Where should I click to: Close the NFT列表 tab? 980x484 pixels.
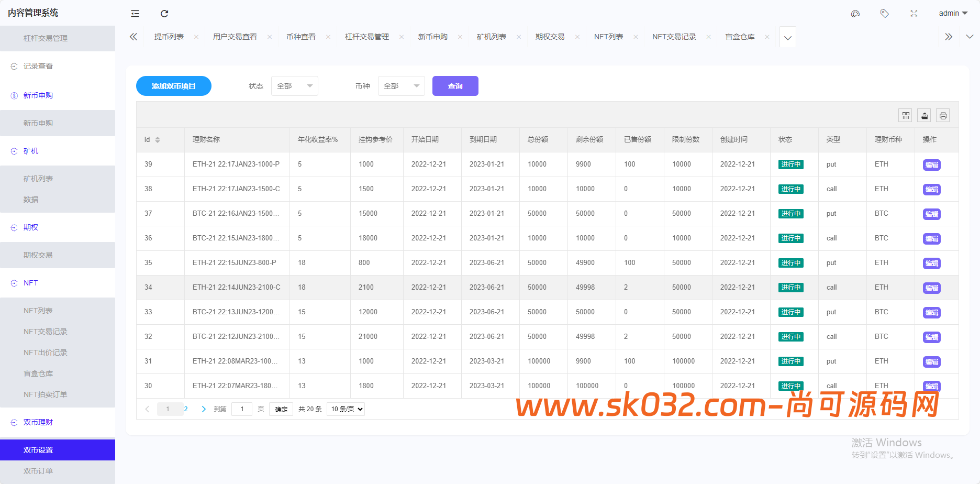coord(636,37)
